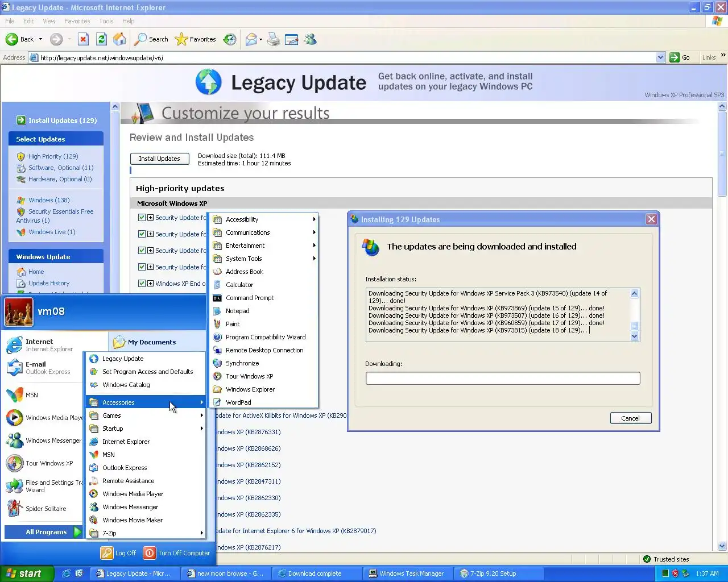Expand the System Tools submenu
Image resolution: width=728 pixels, height=582 pixels.
[x=263, y=259]
